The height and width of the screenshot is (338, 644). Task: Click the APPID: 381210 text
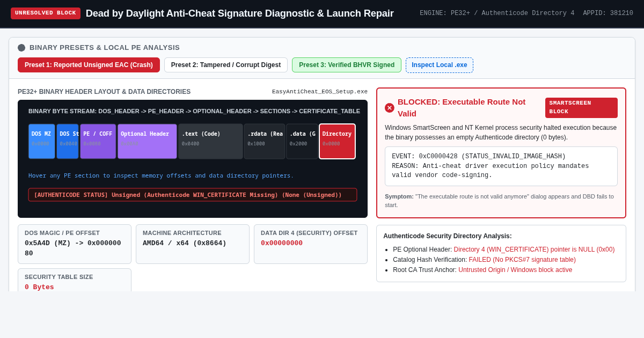[x=608, y=13]
